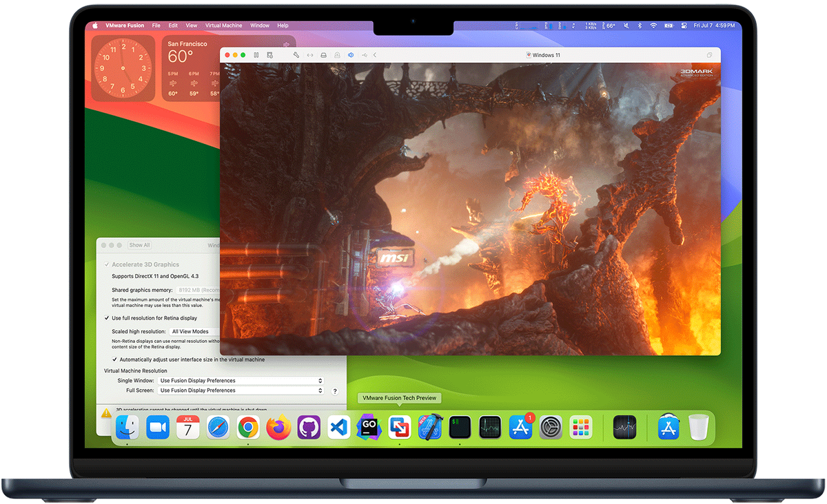Open Control Center from menu bar
The width and height of the screenshot is (827, 504).
(684, 25)
